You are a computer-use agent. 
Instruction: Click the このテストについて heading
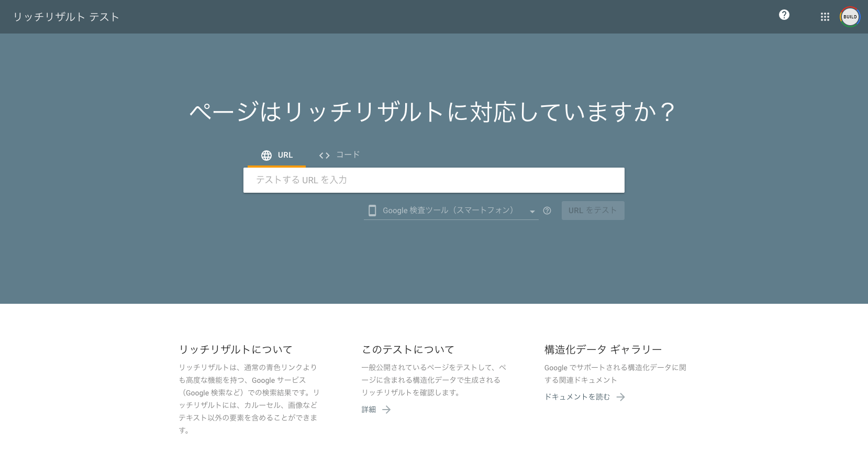[408, 349]
